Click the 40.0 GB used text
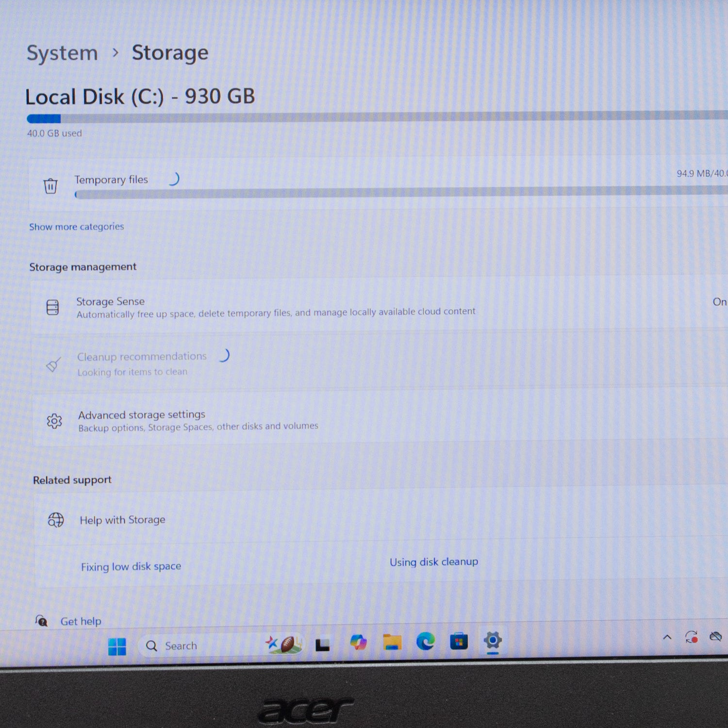The width and height of the screenshot is (728, 728). pos(54,133)
